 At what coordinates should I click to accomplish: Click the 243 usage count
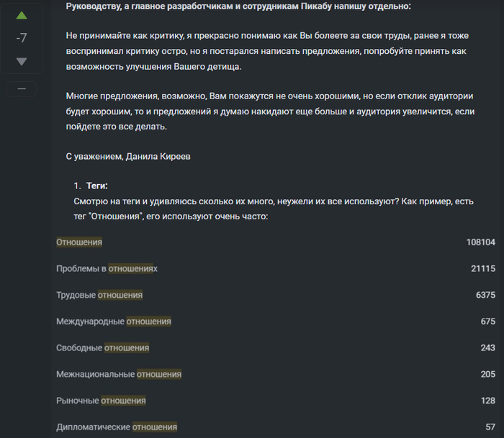(x=487, y=348)
